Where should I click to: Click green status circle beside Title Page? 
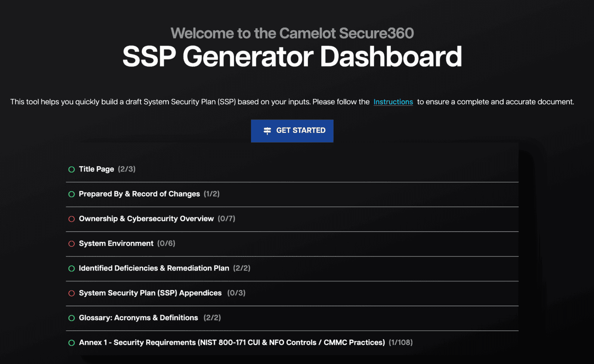(71, 169)
